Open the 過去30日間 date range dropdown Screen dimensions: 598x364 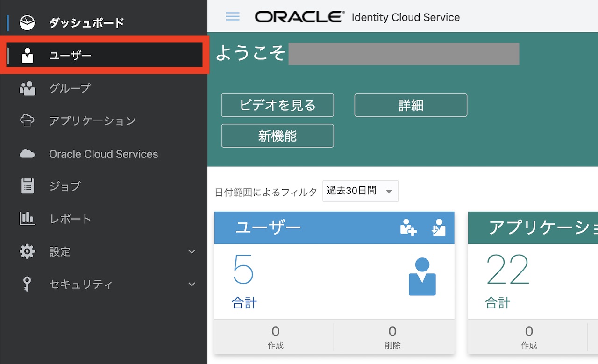(360, 191)
